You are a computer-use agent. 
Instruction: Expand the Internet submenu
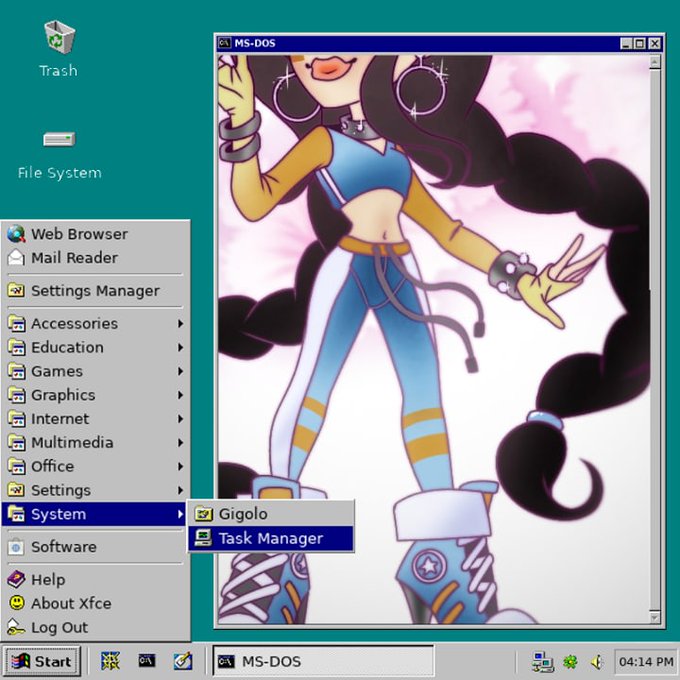(x=94, y=419)
